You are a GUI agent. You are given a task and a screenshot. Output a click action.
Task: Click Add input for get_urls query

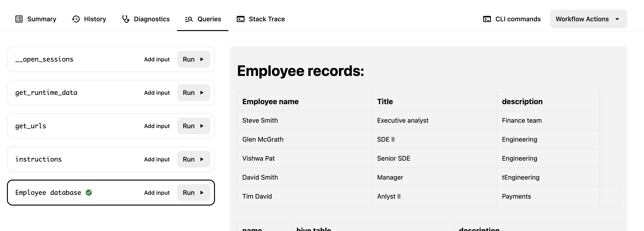(157, 126)
